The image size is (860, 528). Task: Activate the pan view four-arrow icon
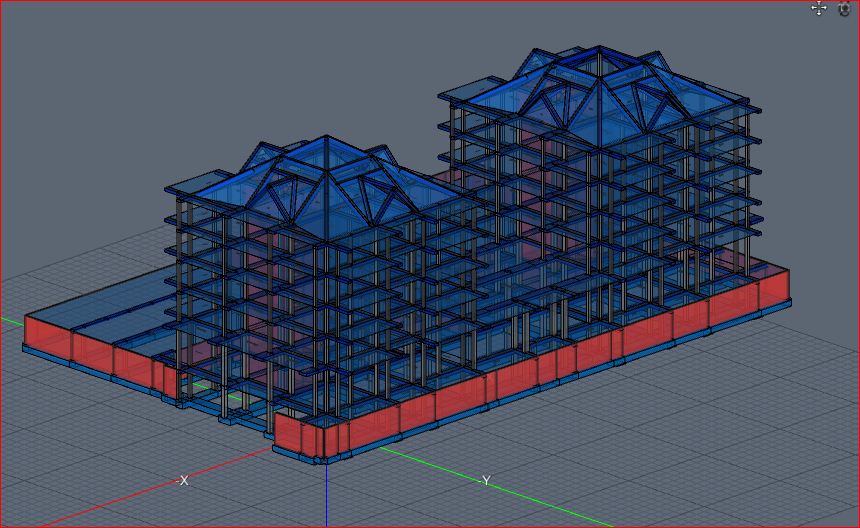pyautogui.click(x=819, y=8)
